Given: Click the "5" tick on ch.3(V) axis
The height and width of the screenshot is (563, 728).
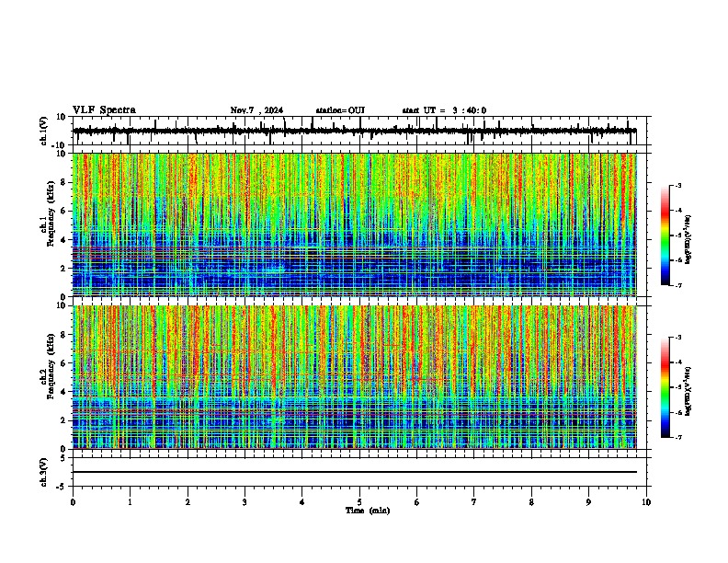Looking at the screenshot, I should tap(64, 457).
